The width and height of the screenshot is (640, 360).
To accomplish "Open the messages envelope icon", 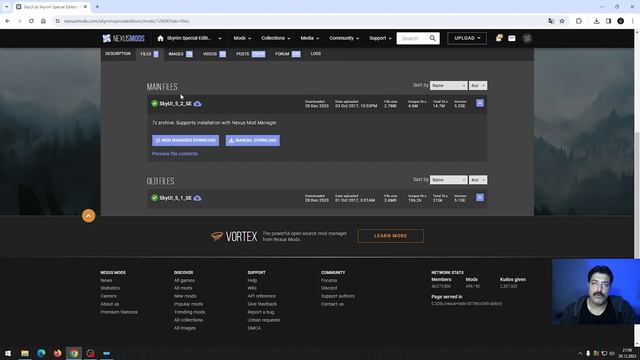I will coord(512,38).
